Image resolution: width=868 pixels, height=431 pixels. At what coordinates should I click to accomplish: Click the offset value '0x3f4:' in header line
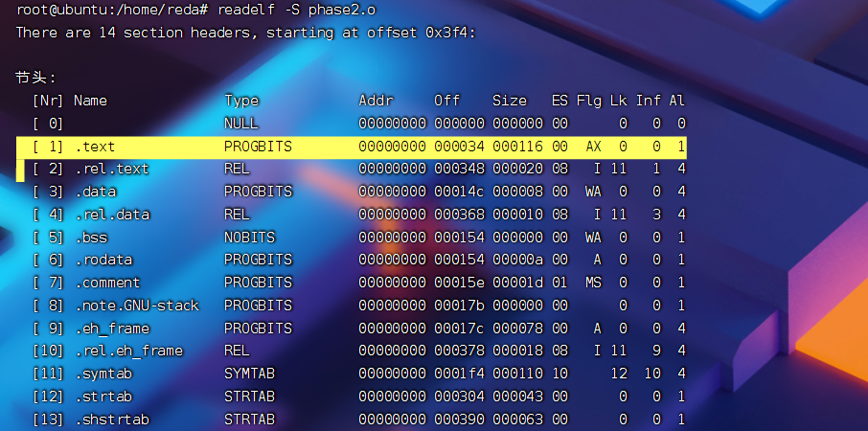point(450,33)
